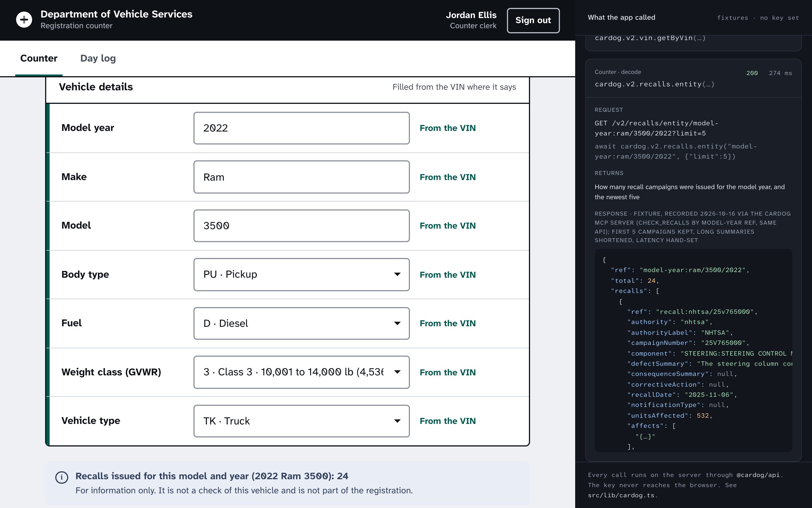Click the info icon beside recalls notice
The height and width of the screenshot is (508, 812).
(62, 477)
